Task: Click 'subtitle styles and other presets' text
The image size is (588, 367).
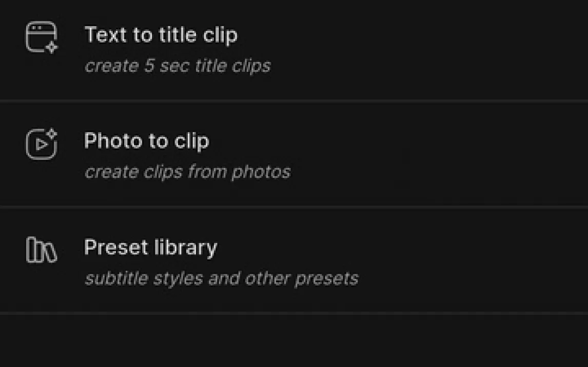Action: tap(221, 278)
